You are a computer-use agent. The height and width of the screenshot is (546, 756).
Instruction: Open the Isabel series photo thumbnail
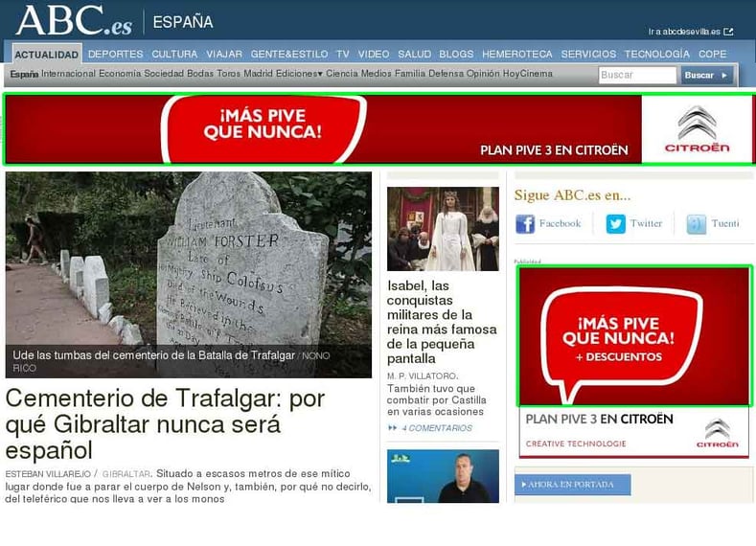tap(443, 229)
